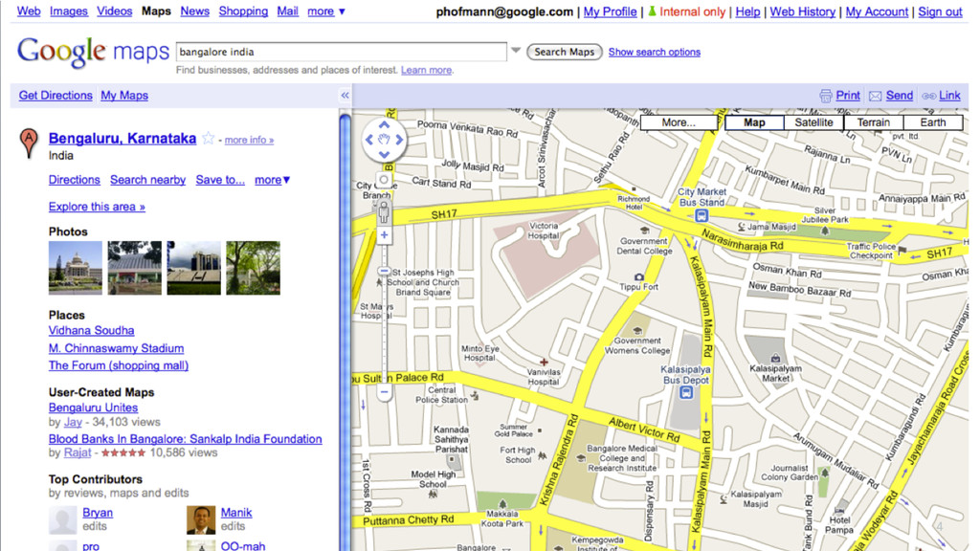
Task: Zoom out with the minus button
Action: [x=384, y=392]
